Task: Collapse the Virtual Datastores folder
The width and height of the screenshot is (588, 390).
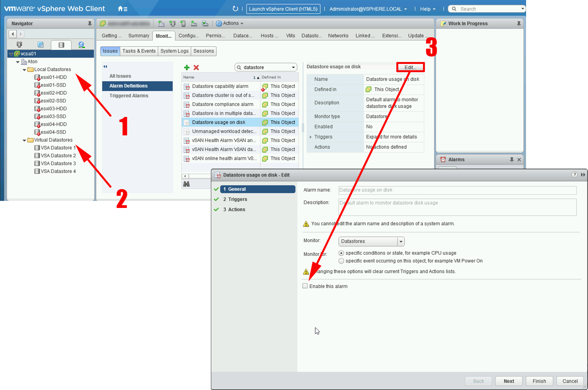Action: 24,140
